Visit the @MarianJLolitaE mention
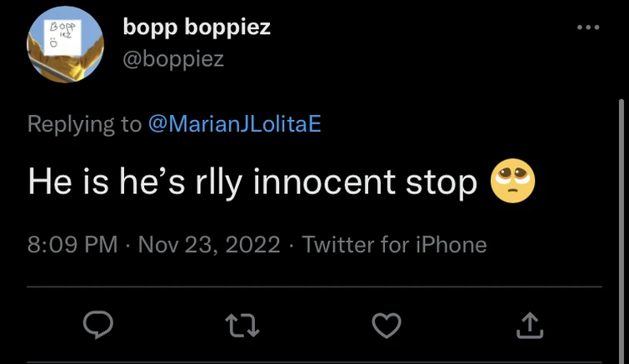Image resolution: width=629 pixels, height=364 pixels. 234,124
